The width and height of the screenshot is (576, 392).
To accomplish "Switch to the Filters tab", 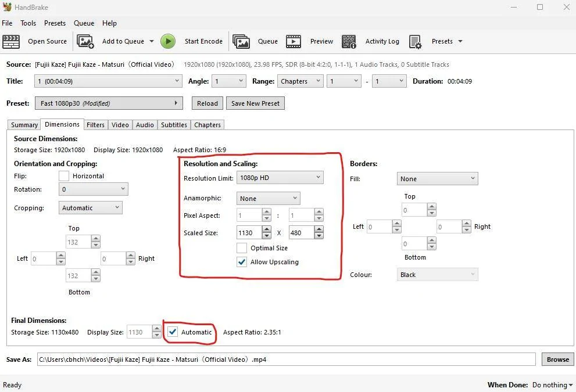I will coord(95,125).
